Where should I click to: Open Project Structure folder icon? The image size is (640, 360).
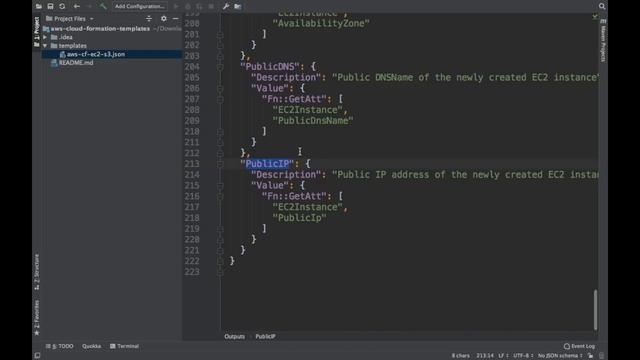pyautogui.click(x=238, y=6)
